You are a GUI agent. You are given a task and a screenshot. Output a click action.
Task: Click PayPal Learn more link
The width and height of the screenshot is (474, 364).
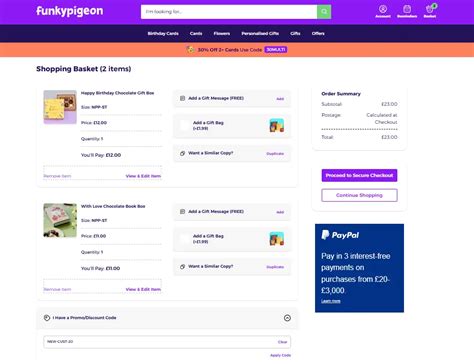click(x=331, y=301)
